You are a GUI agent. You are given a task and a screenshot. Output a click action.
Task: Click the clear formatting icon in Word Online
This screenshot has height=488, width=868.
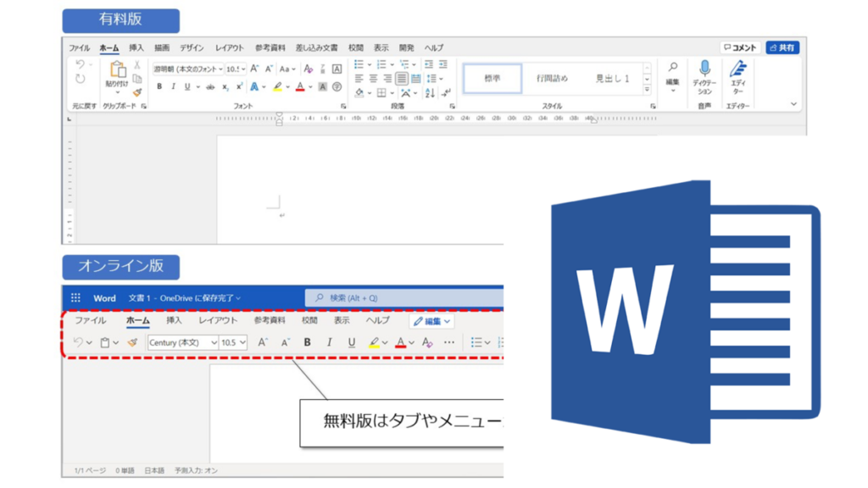tap(426, 342)
